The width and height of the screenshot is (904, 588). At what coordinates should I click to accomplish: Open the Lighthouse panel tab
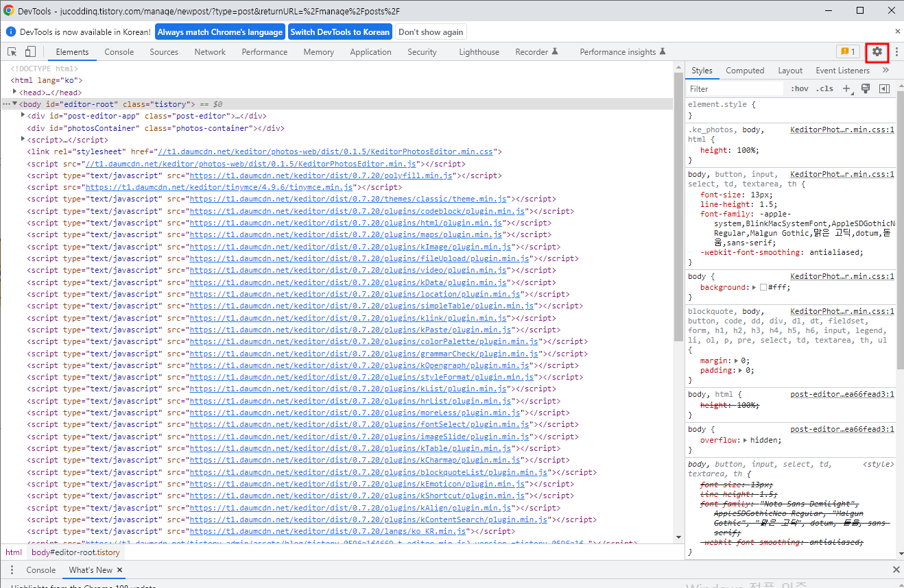click(479, 52)
